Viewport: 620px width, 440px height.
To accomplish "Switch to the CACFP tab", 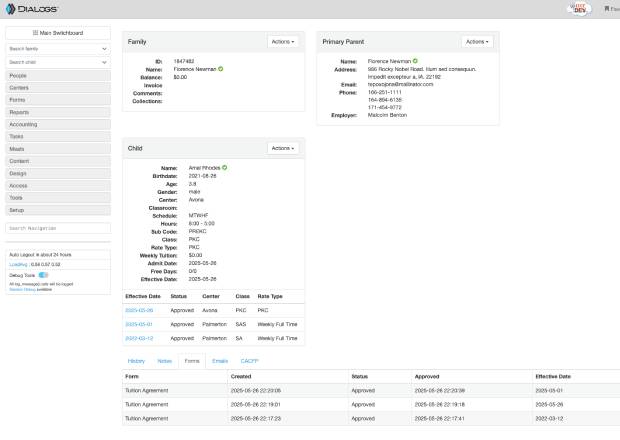I will click(x=249, y=360).
